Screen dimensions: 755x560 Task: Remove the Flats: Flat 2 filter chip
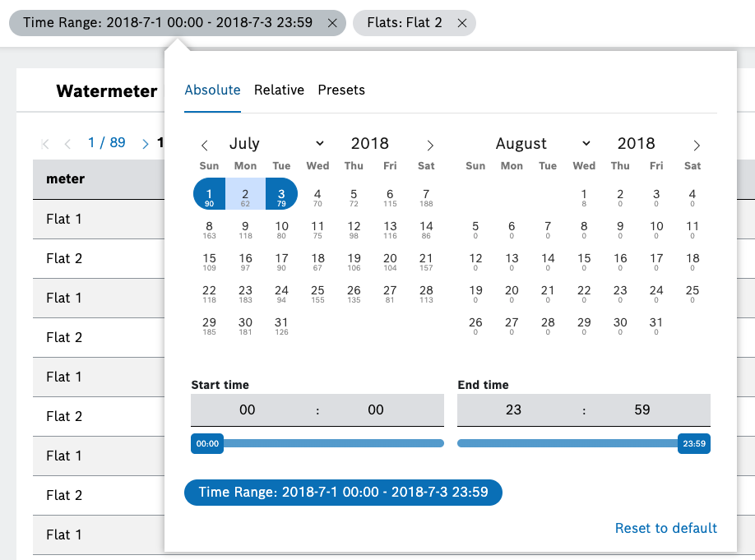pos(462,23)
